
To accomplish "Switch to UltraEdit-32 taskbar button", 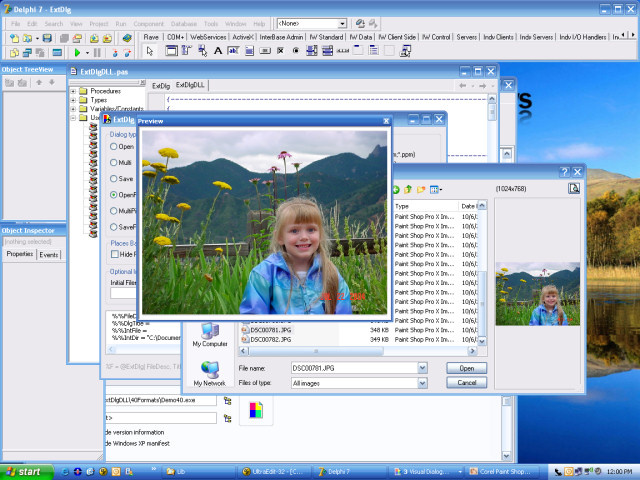I will click(273, 471).
